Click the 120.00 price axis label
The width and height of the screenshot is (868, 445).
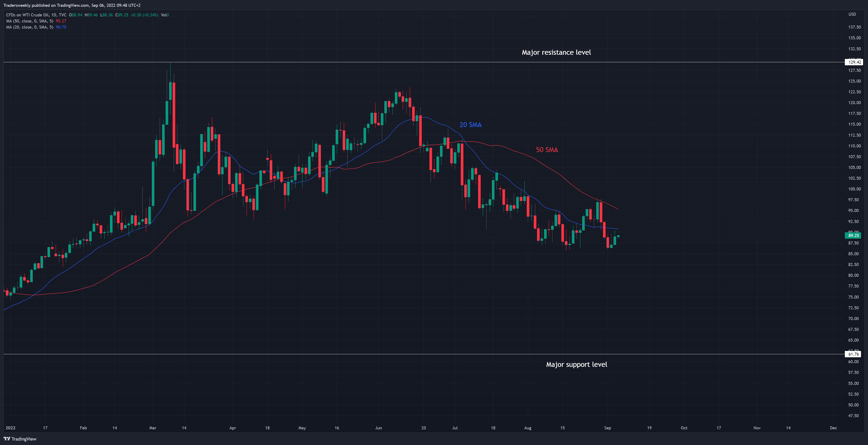854,103
